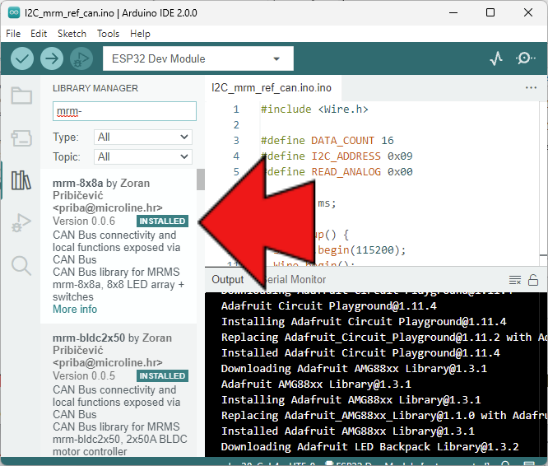548x466 pixels.
Task: Open the Help menu
Action: click(x=140, y=34)
